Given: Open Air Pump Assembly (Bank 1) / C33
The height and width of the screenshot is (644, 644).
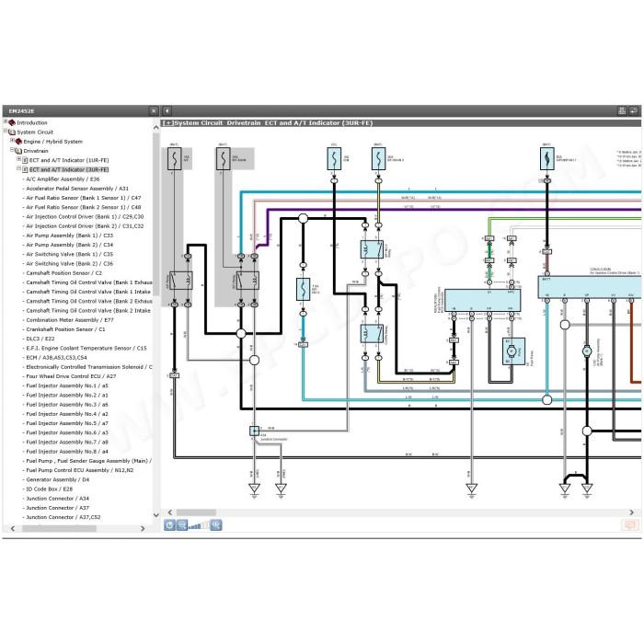Looking at the screenshot, I should point(69,236).
